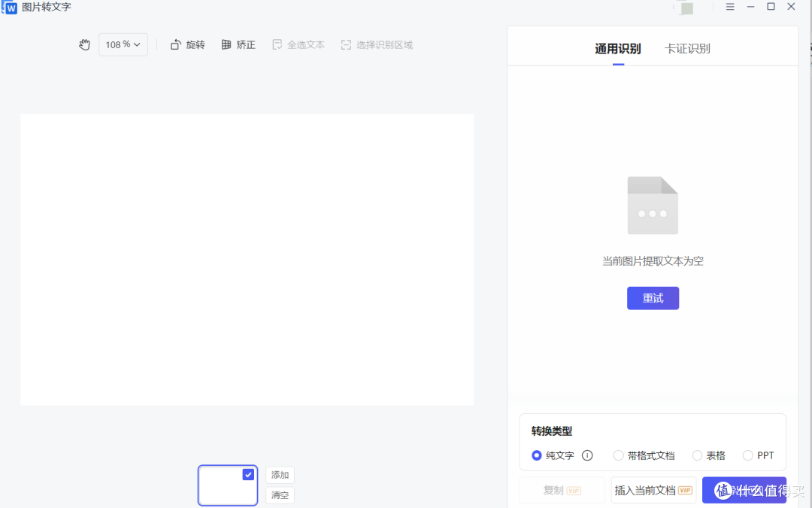Viewport: 812px width, 508px height.
Task: Click the info icon beside 纯文字
Action: pos(586,455)
